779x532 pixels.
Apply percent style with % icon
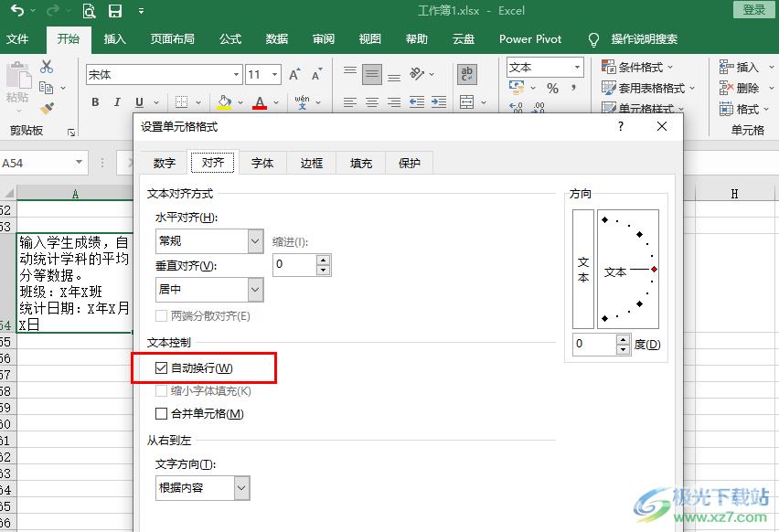pos(552,89)
